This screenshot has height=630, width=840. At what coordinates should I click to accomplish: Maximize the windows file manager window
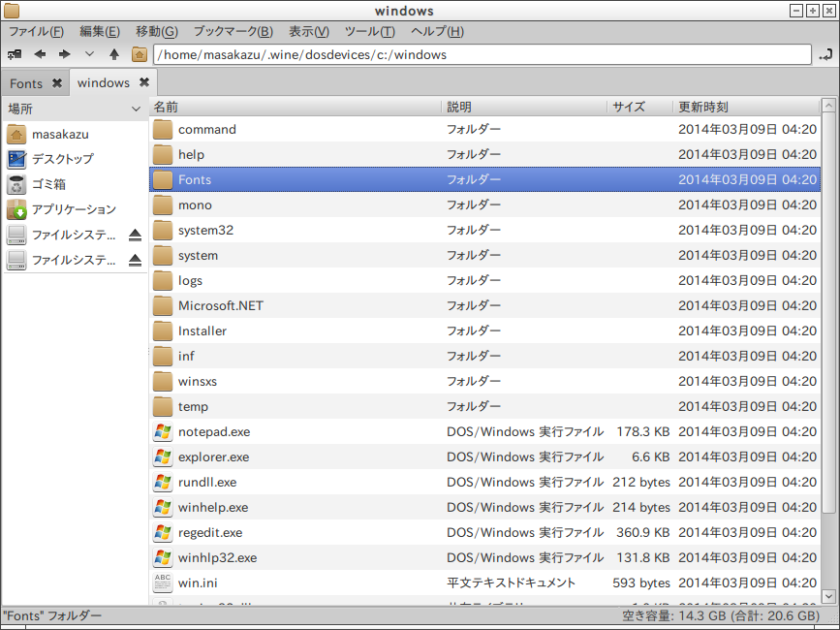(x=813, y=11)
